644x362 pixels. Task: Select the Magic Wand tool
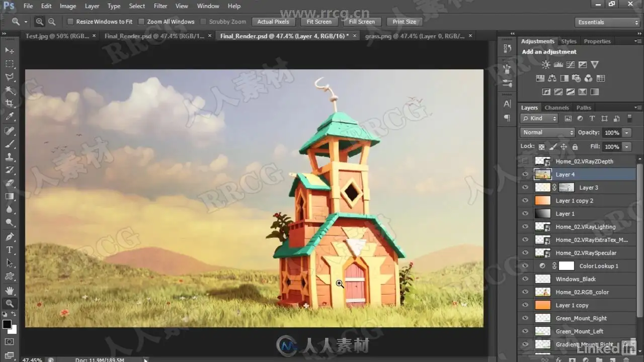pos(10,90)
